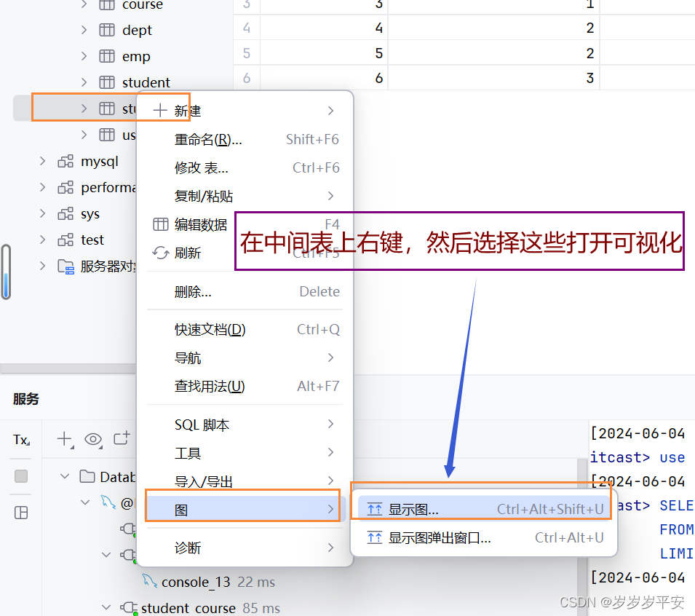This screenshot has height=616, width=695.
Task: Click the stop square button in services
Action: [21, 476]
